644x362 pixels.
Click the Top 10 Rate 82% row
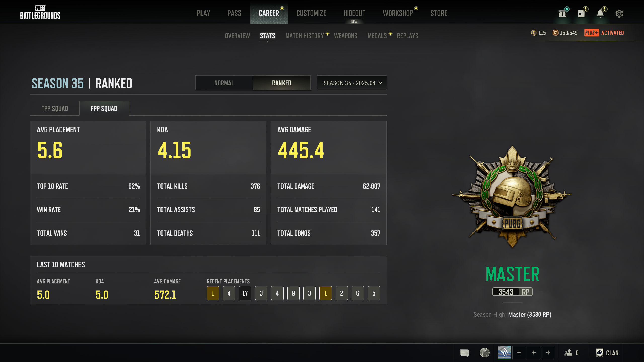coord(88,186)
